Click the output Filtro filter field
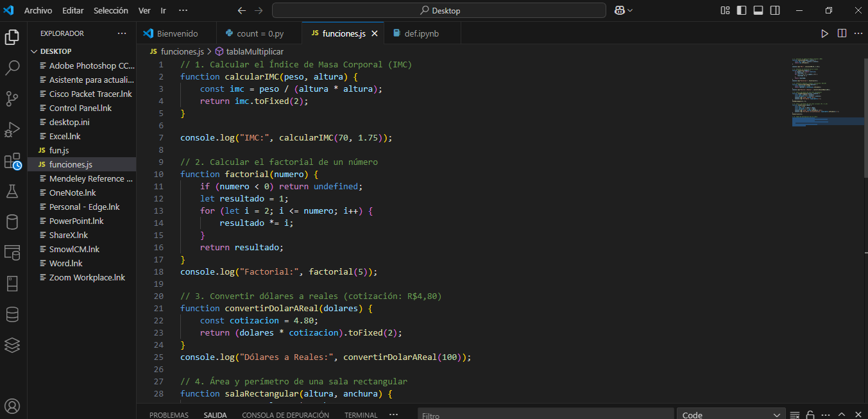Screen dimensions: 868x419 coord(545,415)
